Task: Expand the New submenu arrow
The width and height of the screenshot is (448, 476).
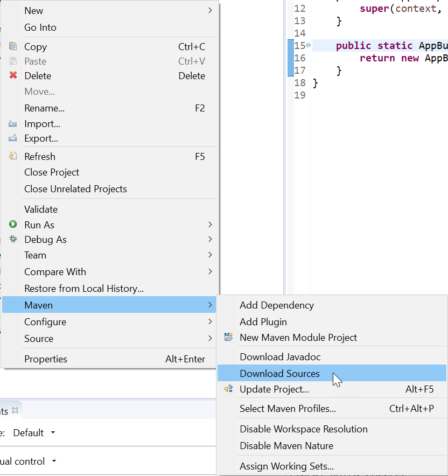Action: 210,10
